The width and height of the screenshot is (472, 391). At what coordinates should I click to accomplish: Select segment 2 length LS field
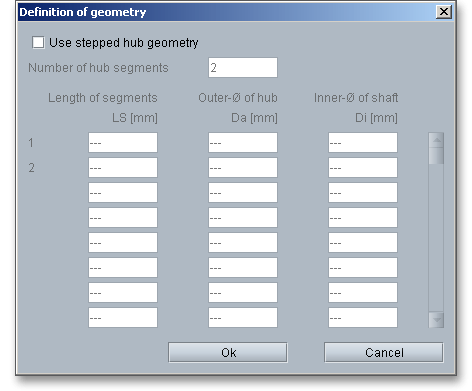(123, 168)
